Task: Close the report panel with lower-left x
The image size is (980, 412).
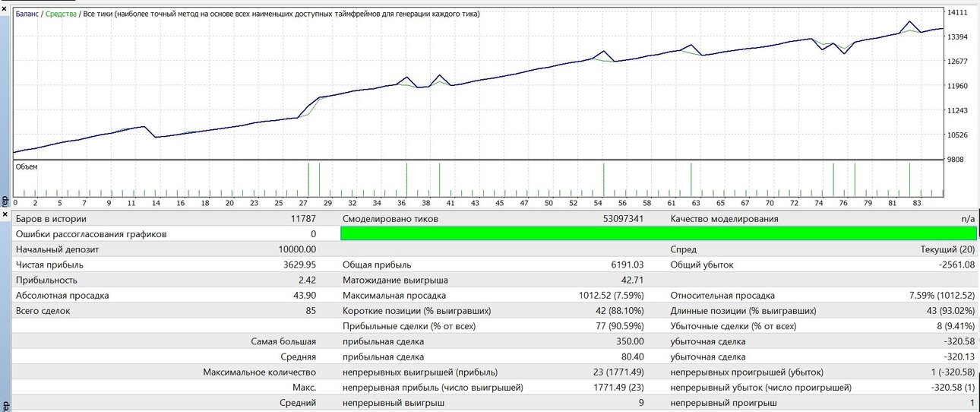Action: click(x=3, y=214)
